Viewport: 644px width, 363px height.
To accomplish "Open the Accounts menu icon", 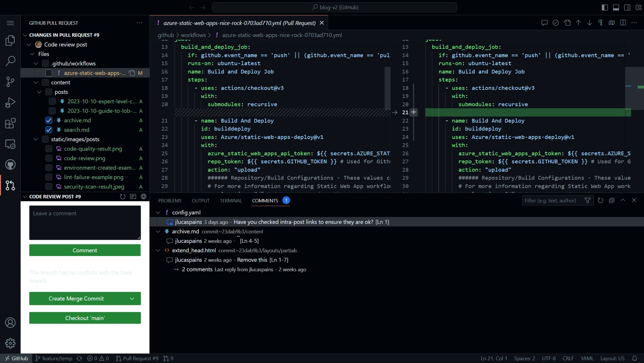I will [10, 323].
